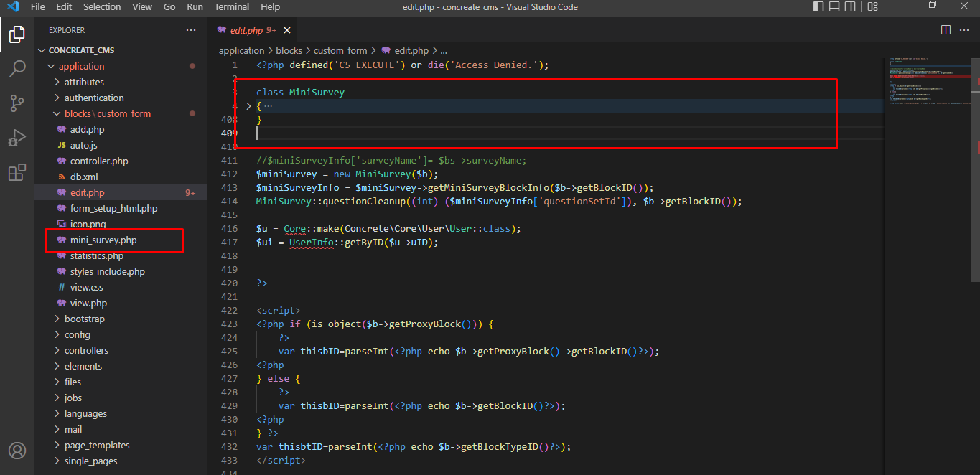Toggle primary side bar layout icon
Screen dimensions: 980x475
coord(818,6)
